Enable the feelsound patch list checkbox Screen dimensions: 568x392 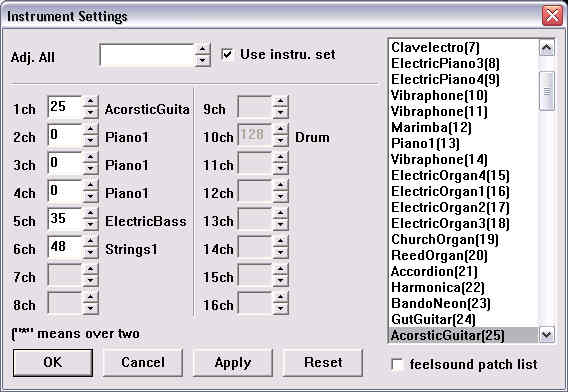pos(397,364)
